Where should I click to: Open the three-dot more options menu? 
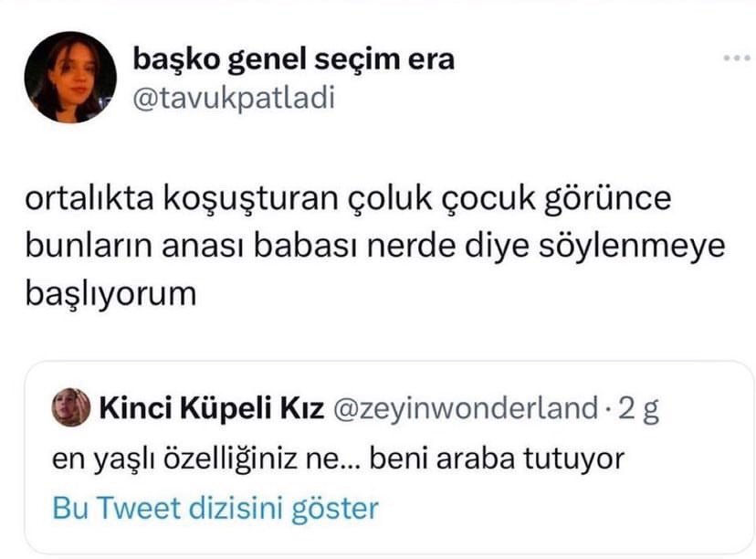736,59
